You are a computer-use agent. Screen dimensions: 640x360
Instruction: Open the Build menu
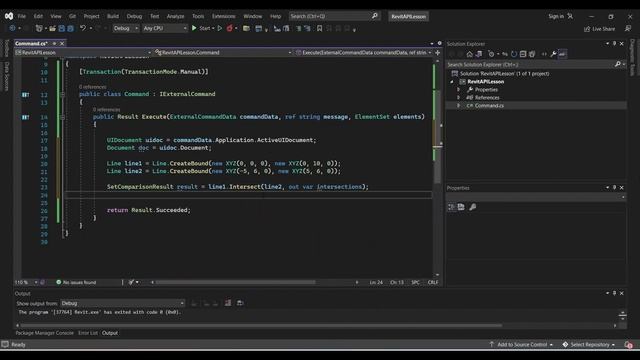tap(113, 16)
